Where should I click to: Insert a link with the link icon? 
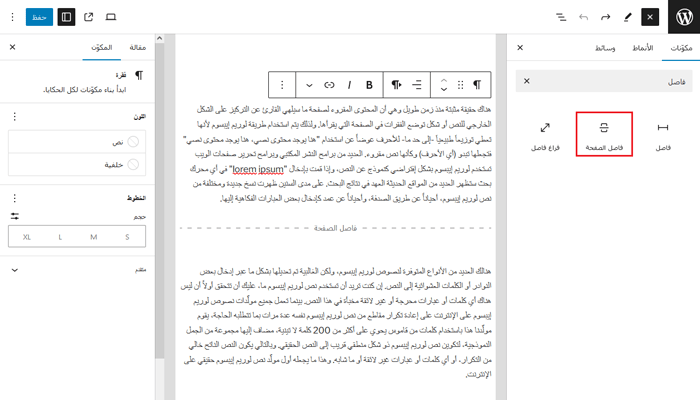click(x=329, y=85)
